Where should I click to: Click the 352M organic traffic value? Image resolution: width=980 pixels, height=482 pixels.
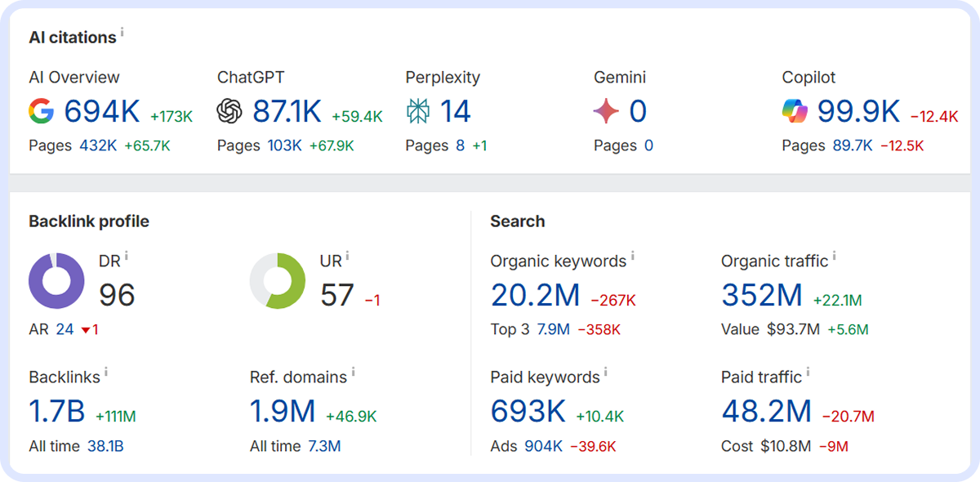(762, 295)
